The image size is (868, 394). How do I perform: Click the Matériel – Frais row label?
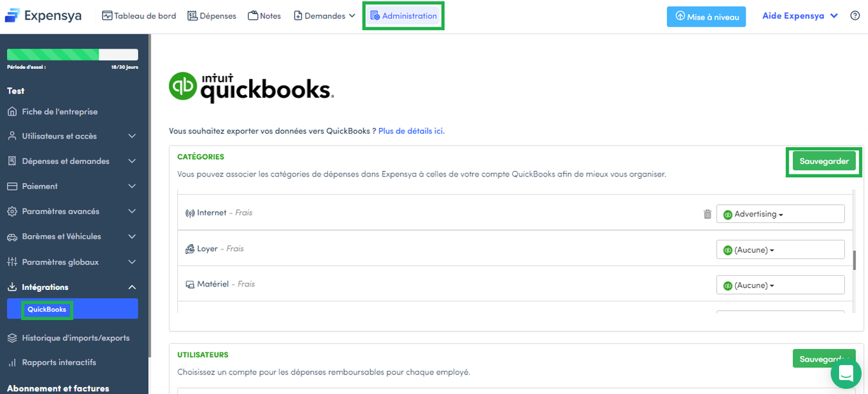pos(226,284)
